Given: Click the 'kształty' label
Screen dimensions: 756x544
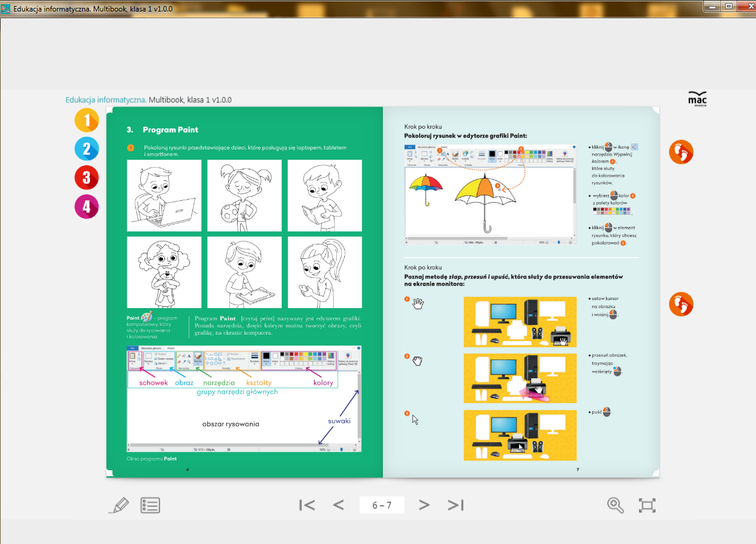Looking at the screenshot, I should tap(259, 383).
